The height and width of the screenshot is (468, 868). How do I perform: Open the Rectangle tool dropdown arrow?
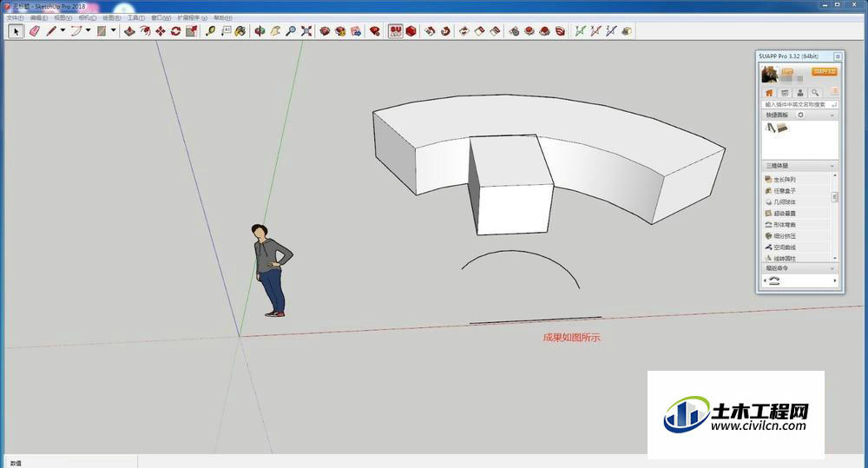tap(114, 31)
